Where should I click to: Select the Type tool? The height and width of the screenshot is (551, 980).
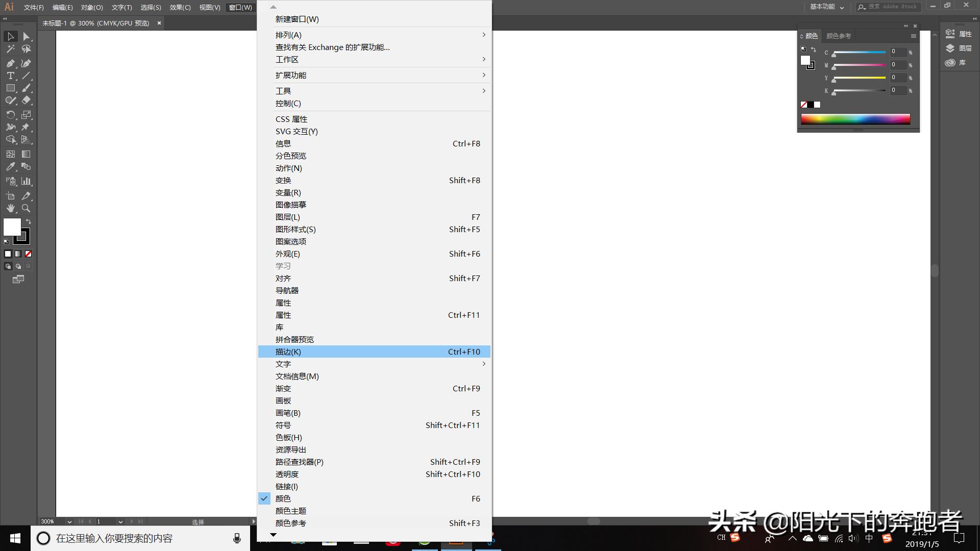pos(10,76)
